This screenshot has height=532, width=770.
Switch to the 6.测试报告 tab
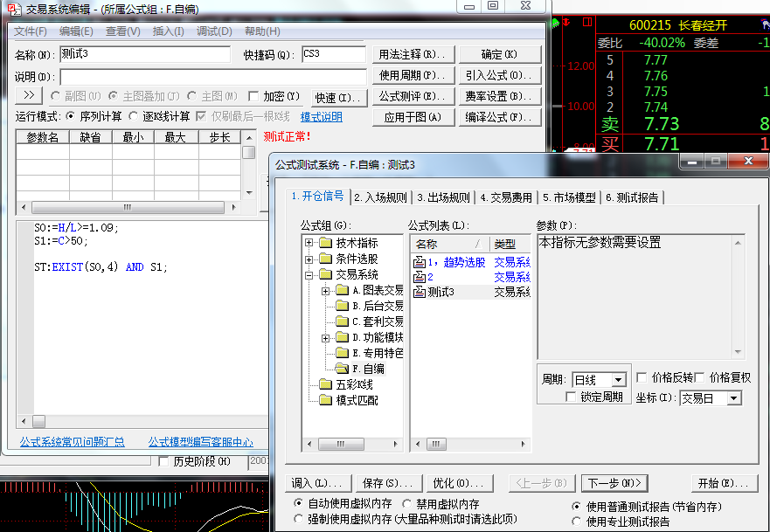click(x=632, y=197)
